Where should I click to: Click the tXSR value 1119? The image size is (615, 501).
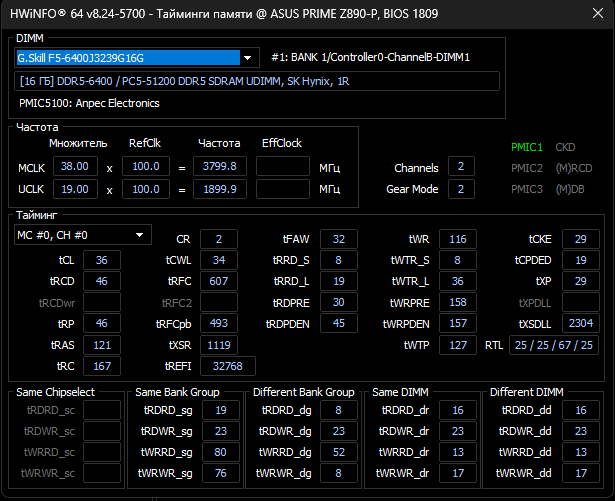click(x=219, y=345)
